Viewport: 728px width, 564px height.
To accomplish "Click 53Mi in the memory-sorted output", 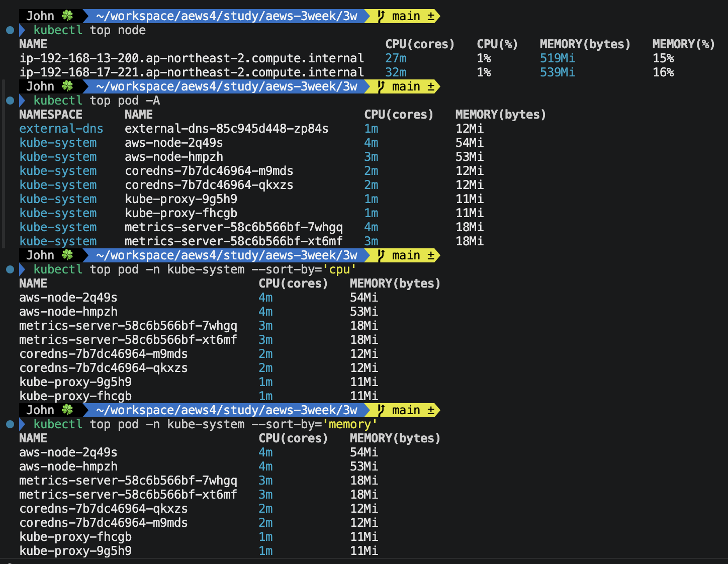I will [x=364, y=466].
